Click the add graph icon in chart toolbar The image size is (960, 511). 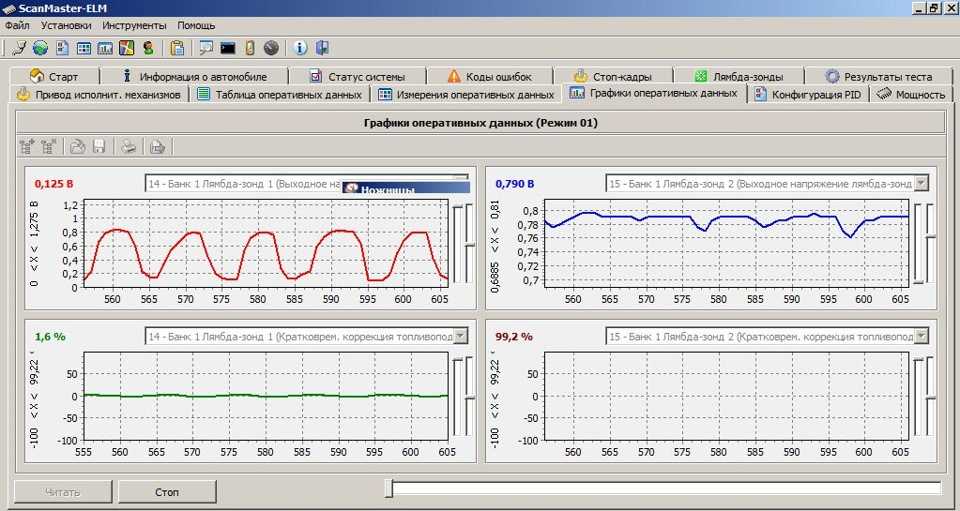[x=27, y=146]
